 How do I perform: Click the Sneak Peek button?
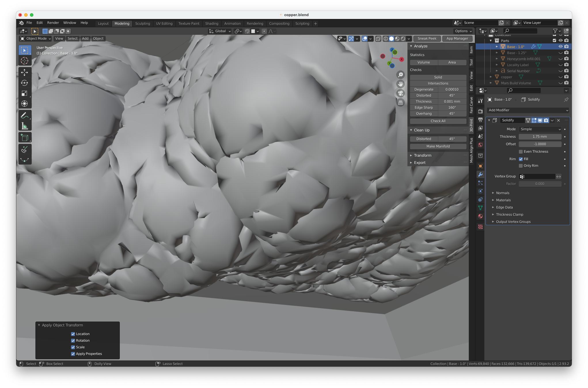pos(427,39)
